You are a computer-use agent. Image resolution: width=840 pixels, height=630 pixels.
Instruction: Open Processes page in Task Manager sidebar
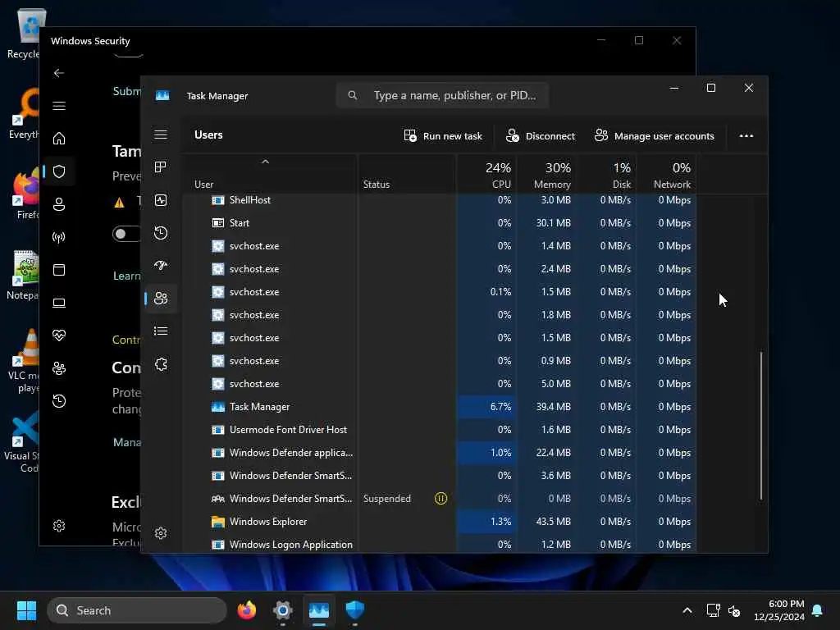161,167
